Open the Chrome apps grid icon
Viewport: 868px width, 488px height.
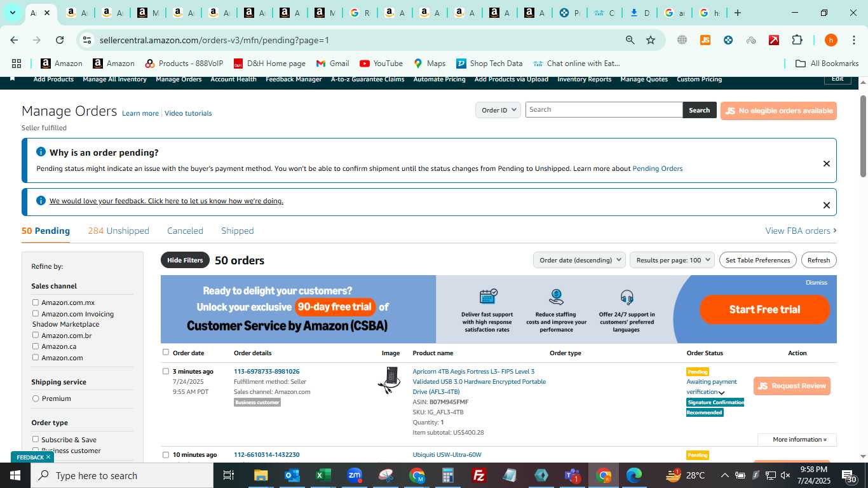click(x=17, y=64)
